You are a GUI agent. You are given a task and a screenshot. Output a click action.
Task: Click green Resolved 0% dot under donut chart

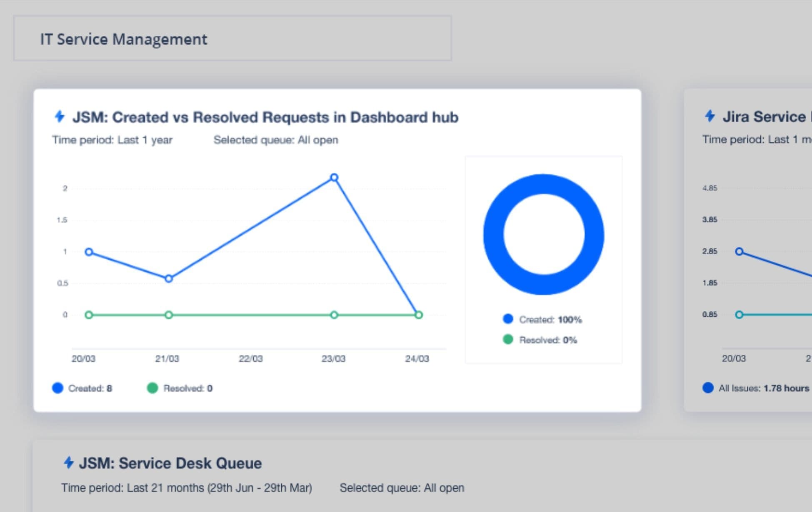click(x=508, y=339)
